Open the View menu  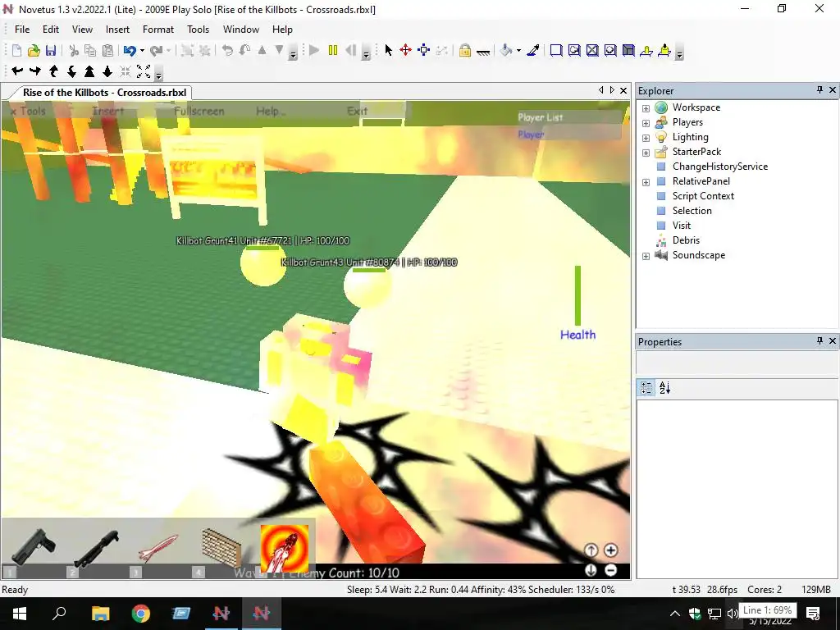[x=83, y=30]
